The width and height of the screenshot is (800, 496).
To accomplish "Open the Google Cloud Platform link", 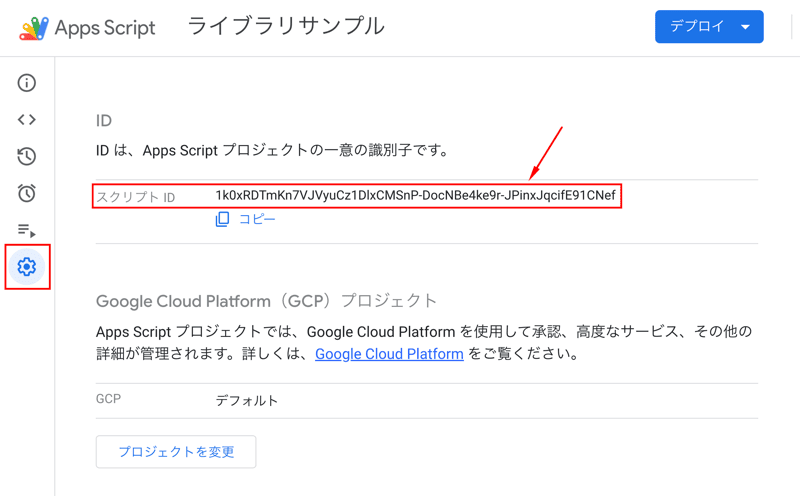I will [x=389, y=354].
